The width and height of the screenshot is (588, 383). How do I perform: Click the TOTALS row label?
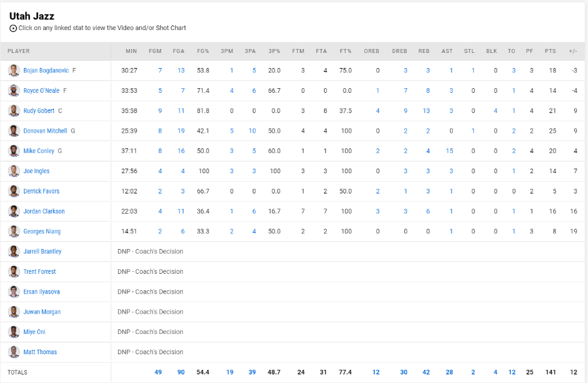pyautogui.click(x=17, y=372)
